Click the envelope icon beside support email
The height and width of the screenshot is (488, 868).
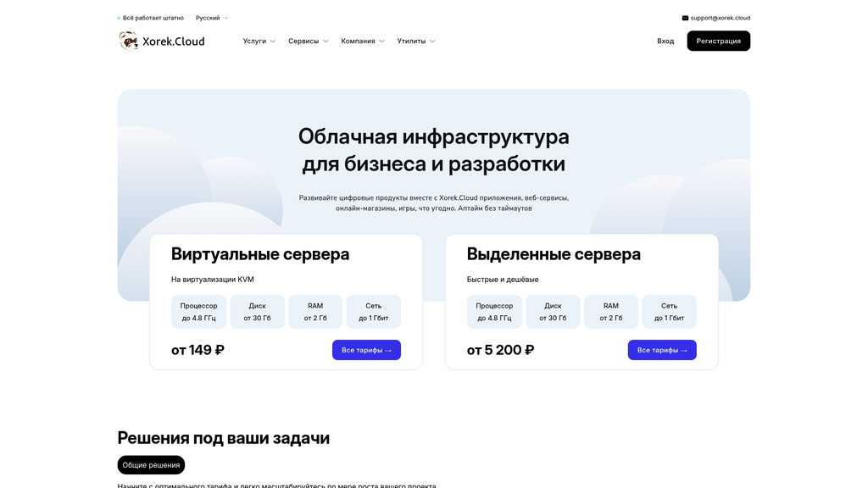[685, 17]
